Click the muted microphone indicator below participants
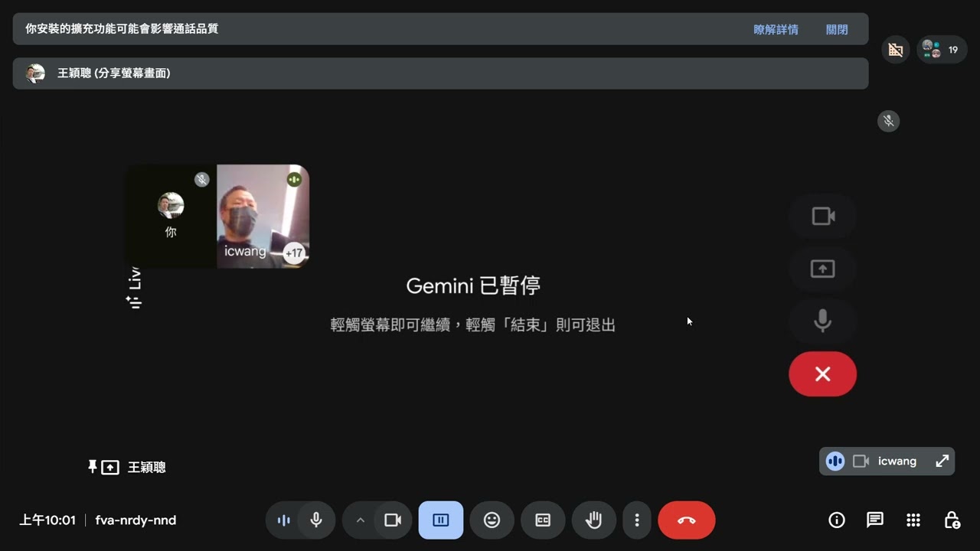Screen dimensions: 980x551 [x=888, y=121]
